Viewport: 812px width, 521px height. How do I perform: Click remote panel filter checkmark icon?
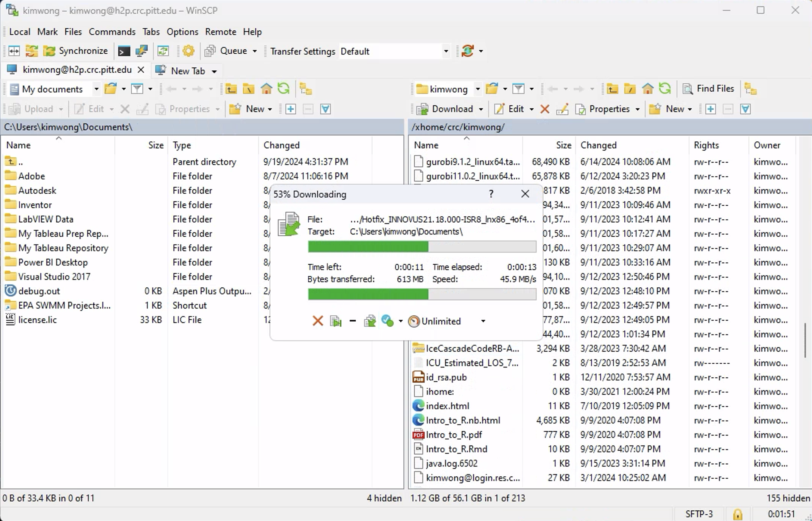[745, 109]
